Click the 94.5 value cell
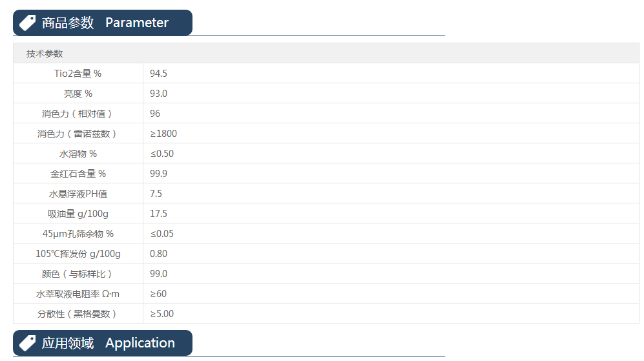The image size is (644, 361). 158,74
